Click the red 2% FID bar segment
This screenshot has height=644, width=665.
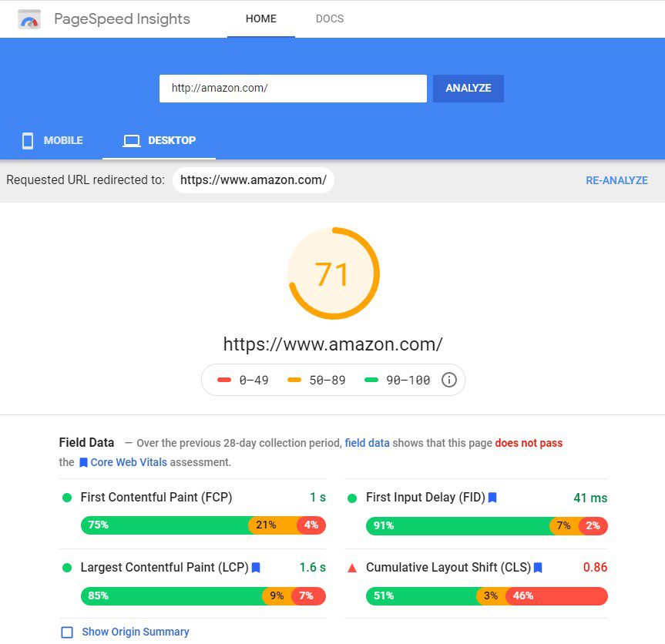click(593, 525)
